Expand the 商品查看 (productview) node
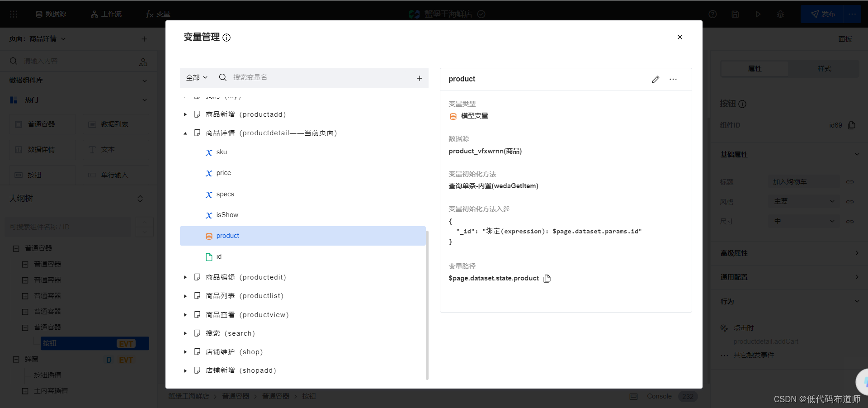 [185, 315]
